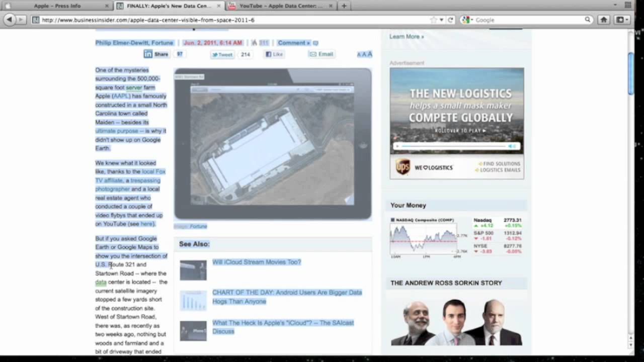Click the NYSE index row
The height and width of the screenshot is (362, 644).
[497, 249]
